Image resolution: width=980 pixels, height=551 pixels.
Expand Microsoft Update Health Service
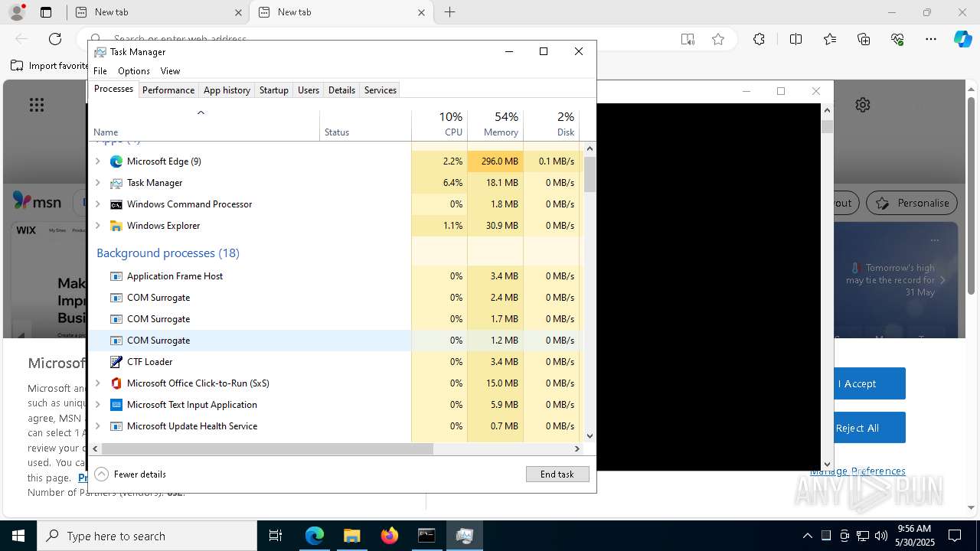click(97, 426)
